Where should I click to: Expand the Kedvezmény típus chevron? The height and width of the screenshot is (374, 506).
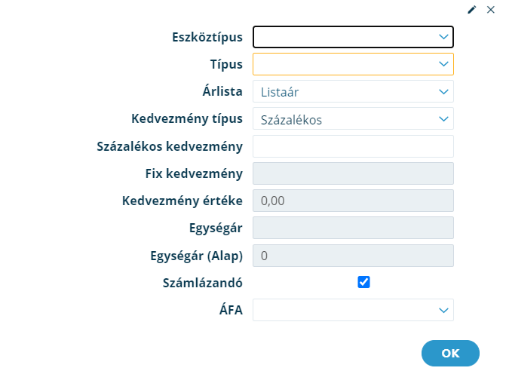(x=443, y=119)
